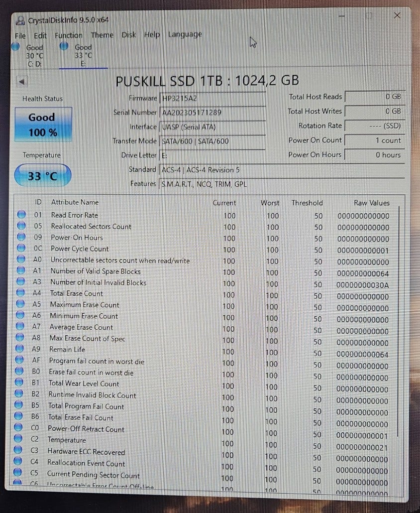Viewport: 420px width, 513px height.
Task: Click raw value 000000000021
Action: pyautogui.click(x=362, y=447)
